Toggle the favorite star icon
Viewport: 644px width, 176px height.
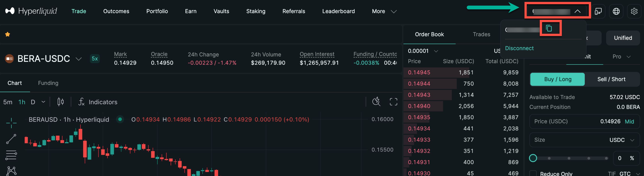tap(8, 34)
